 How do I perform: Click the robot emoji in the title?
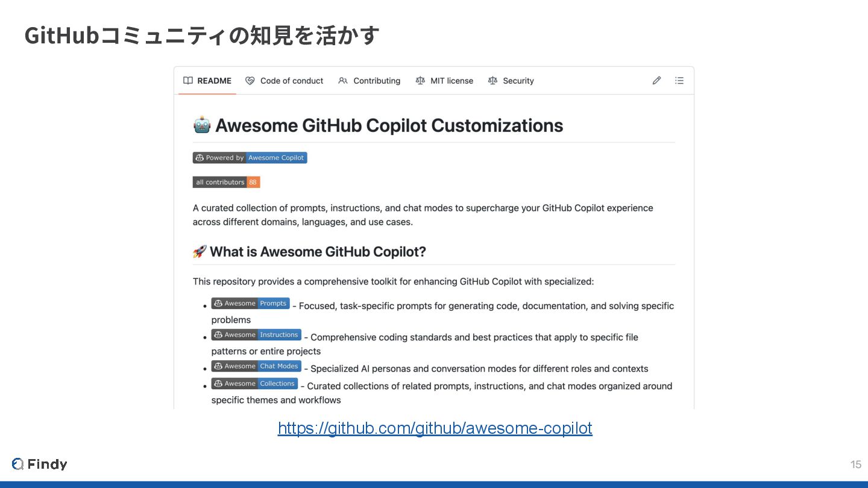click(202, 125)
